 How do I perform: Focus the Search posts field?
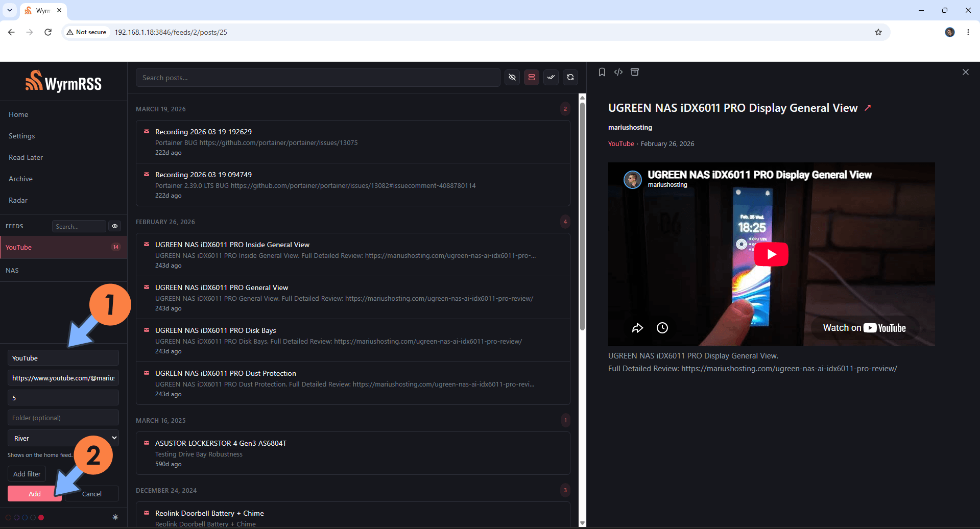(x=318, y=78)
